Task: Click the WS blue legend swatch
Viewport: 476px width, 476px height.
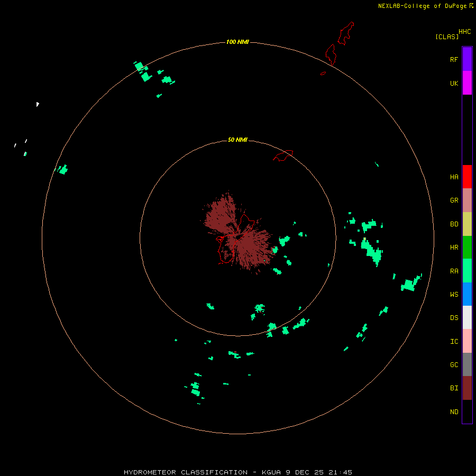Action: (467, 294)
